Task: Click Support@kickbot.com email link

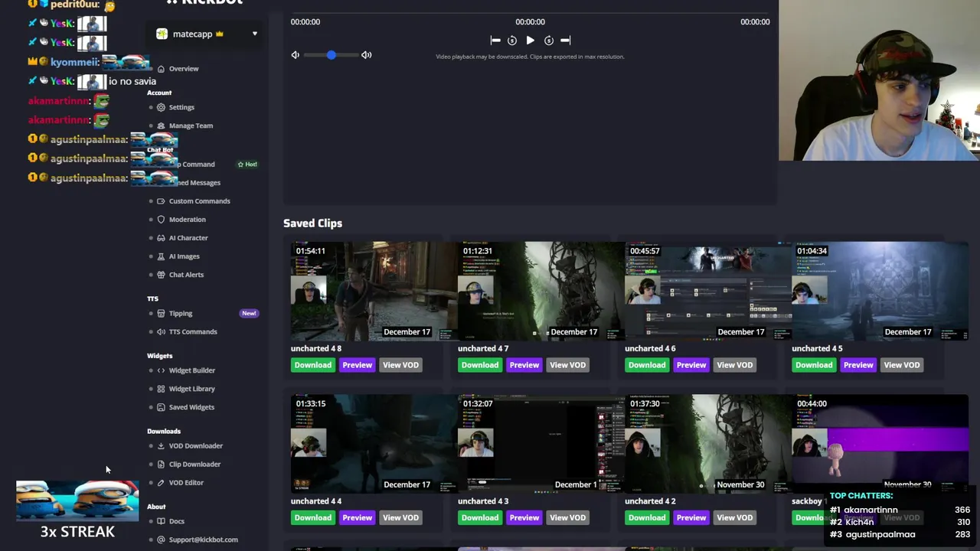Action: coord(203,540)
